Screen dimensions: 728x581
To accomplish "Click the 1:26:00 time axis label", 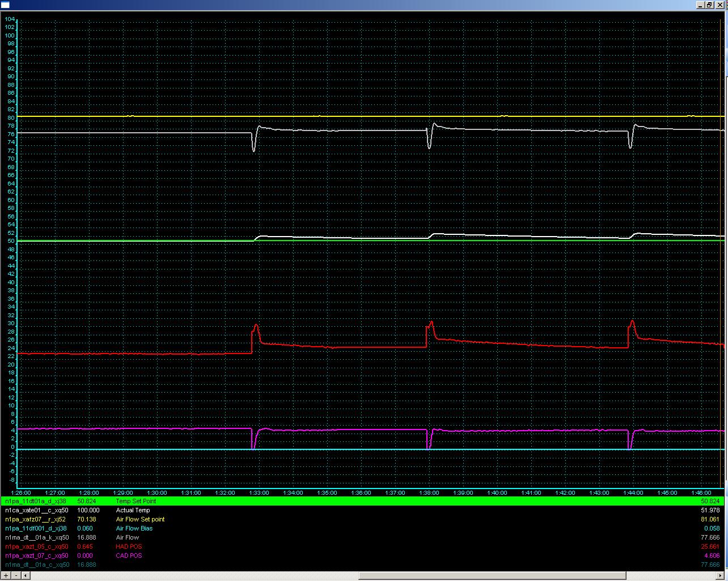I will click(x=21, y=492).
